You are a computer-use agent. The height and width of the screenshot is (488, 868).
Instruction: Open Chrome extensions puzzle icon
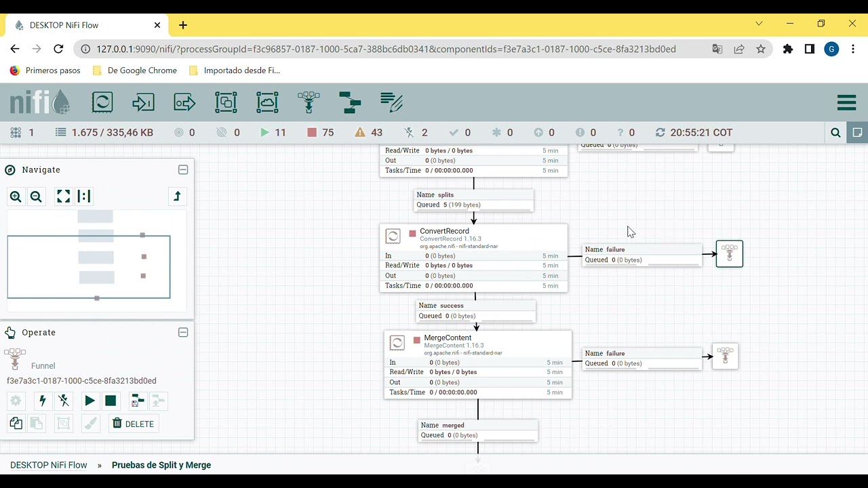pyautogui.click(x=788, y=49)
